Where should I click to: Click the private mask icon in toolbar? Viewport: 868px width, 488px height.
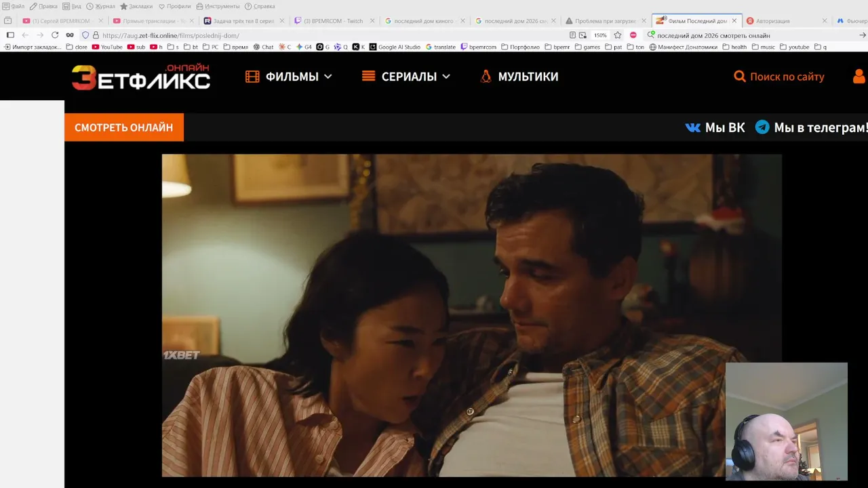pos(70,35)
